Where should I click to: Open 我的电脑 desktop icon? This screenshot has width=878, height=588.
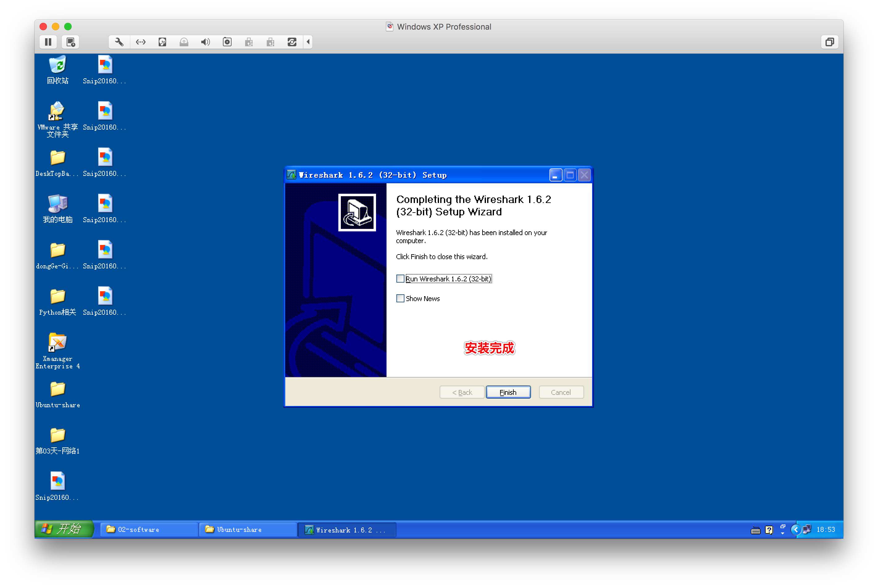[57, 204]
